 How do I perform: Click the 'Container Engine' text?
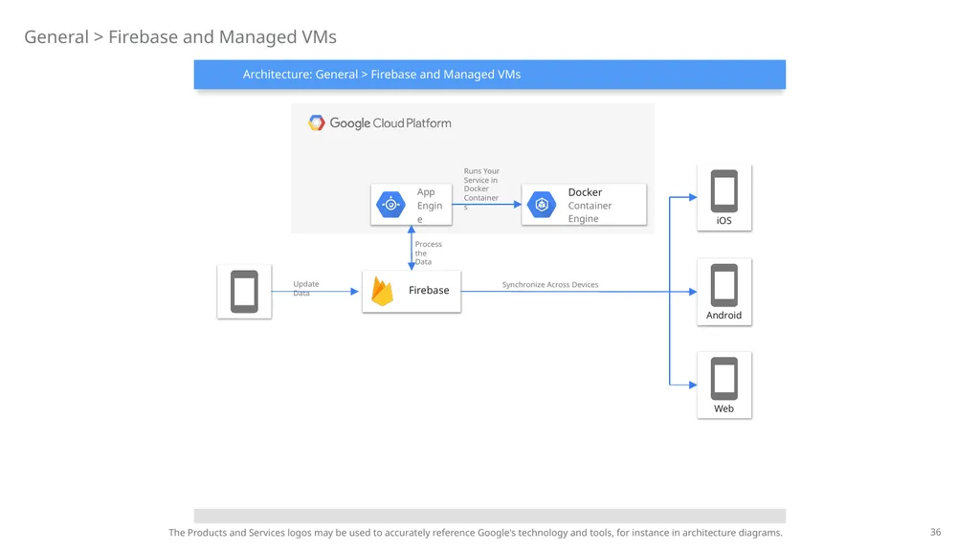tap(590, 211)
